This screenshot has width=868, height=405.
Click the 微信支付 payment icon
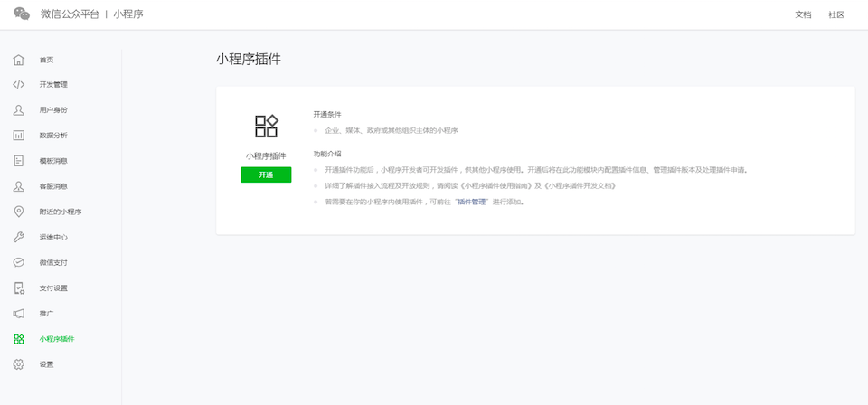tap(18, 262)
